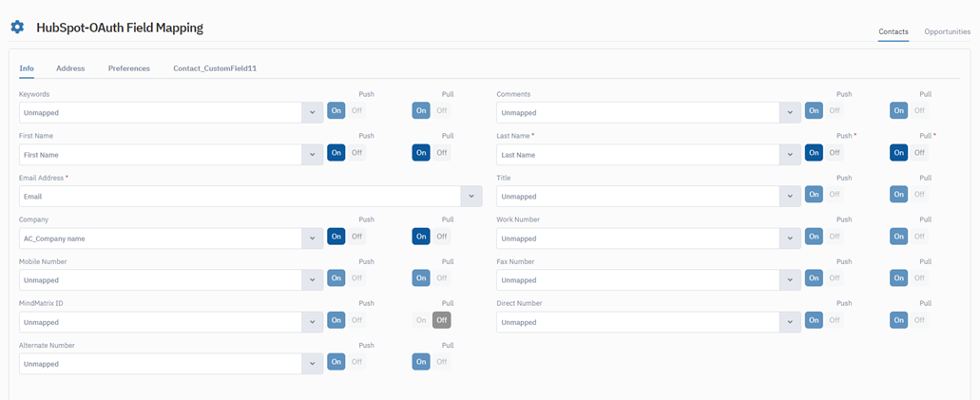Turn off Work Number Push

click(834, 237)
